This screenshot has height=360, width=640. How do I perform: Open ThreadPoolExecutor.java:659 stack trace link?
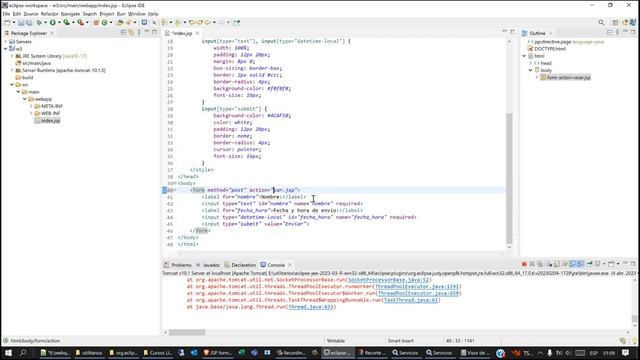pyautogui.click(x=418, y=293)
